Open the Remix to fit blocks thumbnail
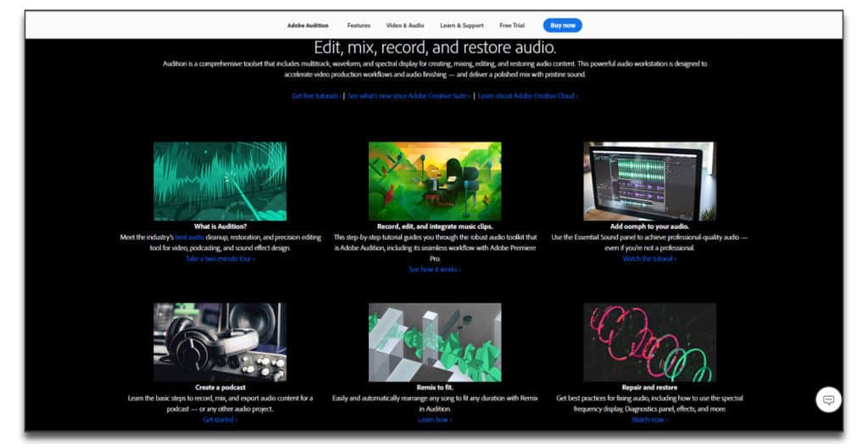 point(435,342)
